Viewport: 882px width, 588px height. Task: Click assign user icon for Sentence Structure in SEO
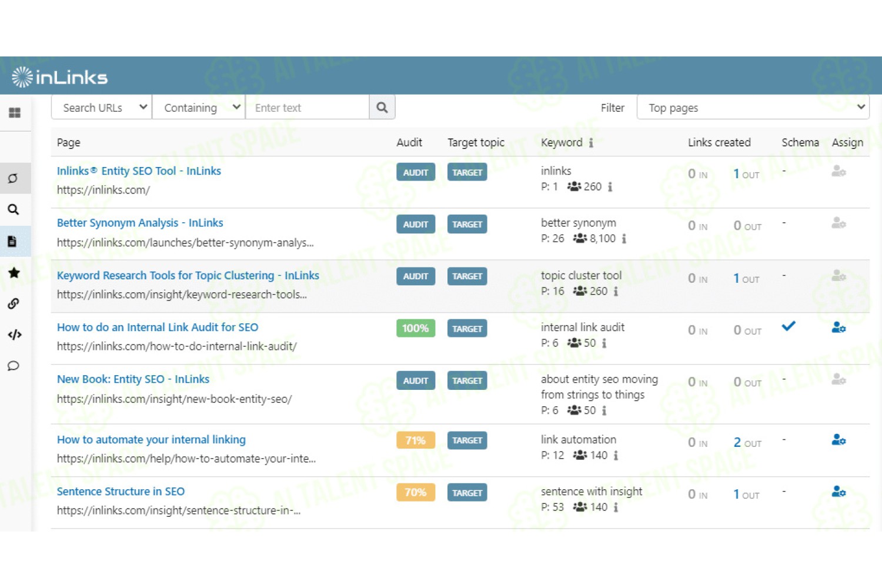point(838,492)
